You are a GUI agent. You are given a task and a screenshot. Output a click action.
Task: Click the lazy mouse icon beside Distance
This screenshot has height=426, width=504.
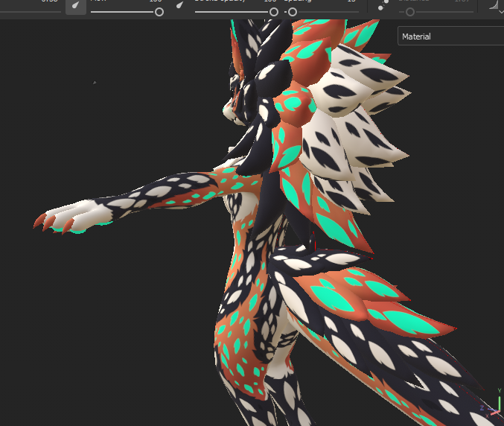[x=383, y=4]
